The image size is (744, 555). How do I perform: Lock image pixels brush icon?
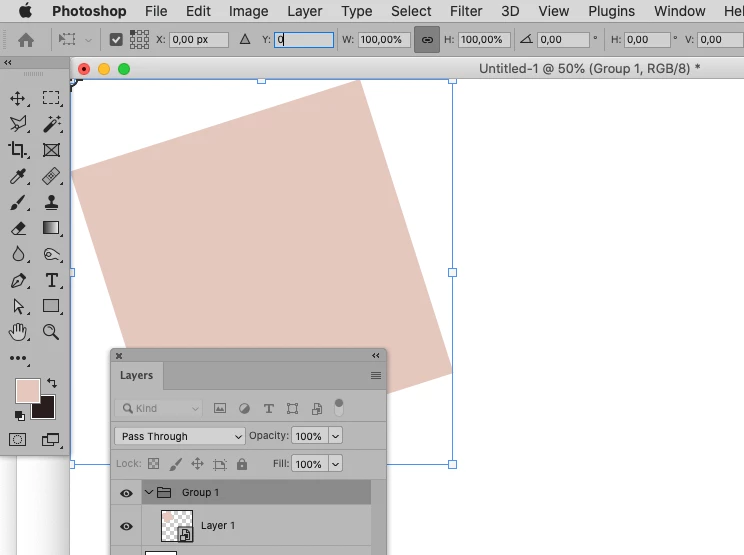coord(176,464)
